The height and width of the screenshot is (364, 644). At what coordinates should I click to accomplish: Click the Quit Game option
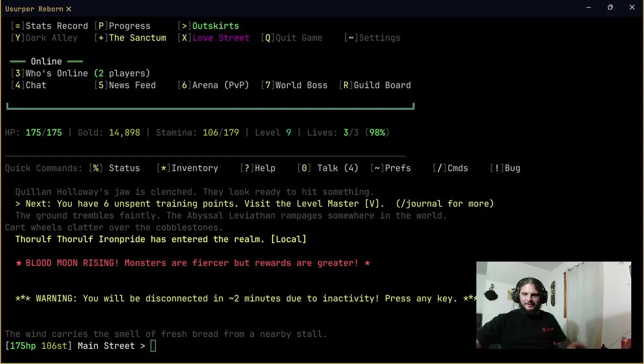pos(291,38)
